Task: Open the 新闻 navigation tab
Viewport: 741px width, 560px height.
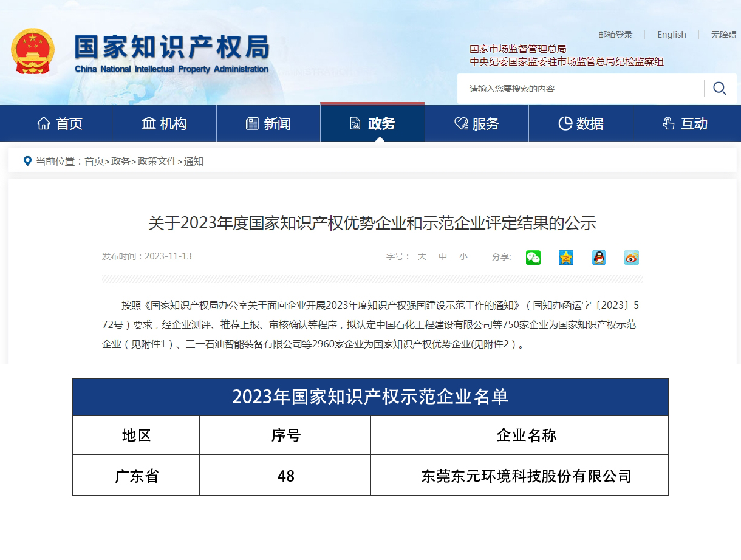Action: click(x=268, y=123)
